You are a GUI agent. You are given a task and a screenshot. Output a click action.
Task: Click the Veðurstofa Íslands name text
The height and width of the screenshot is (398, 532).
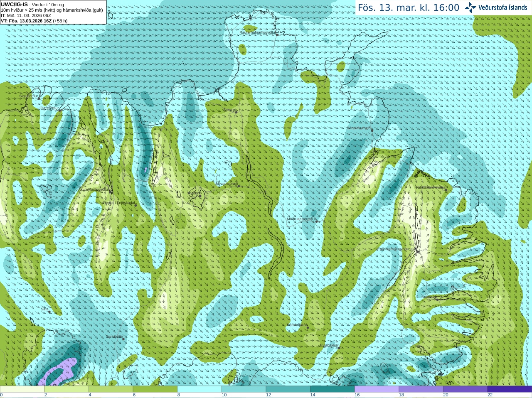(x=502, y=7)
